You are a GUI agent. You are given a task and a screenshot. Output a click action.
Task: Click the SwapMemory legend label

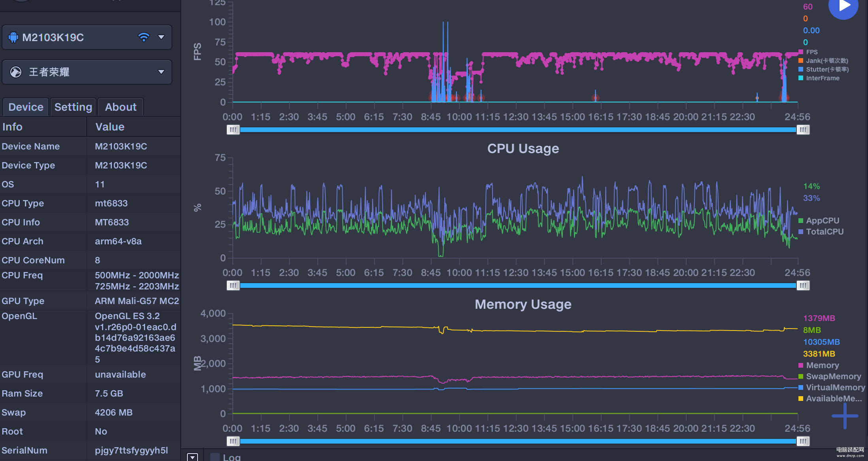pos(833,376)
